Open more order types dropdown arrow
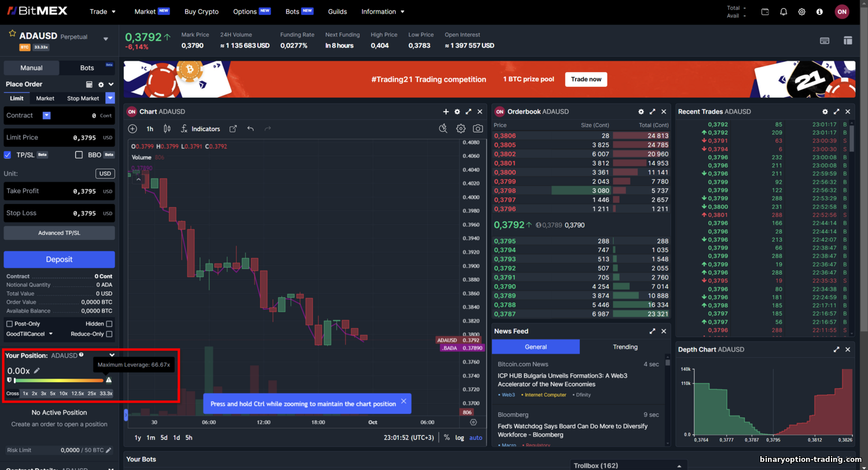Viewport: 868px width, 470px height. coord(110,98)
